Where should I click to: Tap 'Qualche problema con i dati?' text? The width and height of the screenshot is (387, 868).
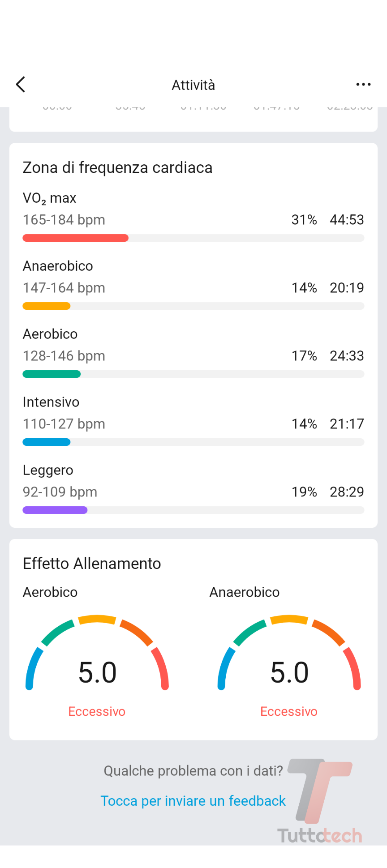pos(193,771)
